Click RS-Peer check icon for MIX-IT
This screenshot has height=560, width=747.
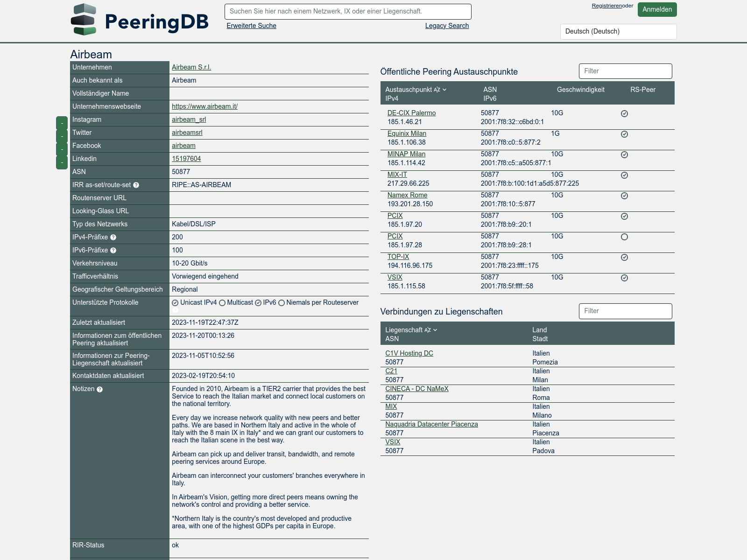tap(624, 175)
